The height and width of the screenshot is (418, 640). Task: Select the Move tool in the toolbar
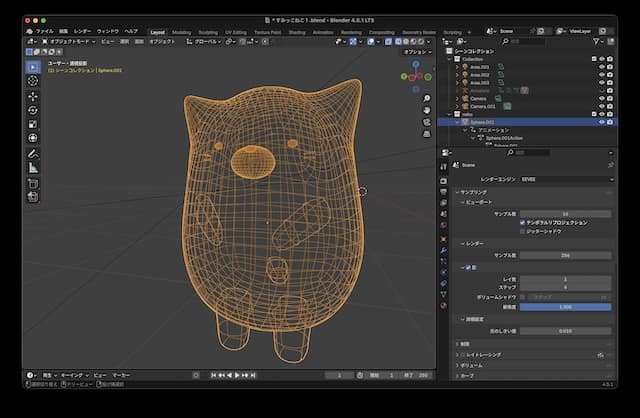click(x=33, y=96)
